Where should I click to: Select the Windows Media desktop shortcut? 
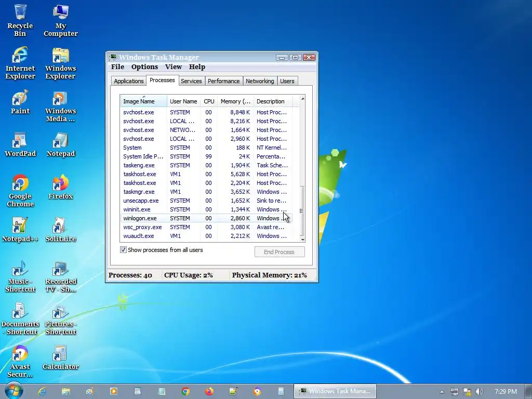61,105
